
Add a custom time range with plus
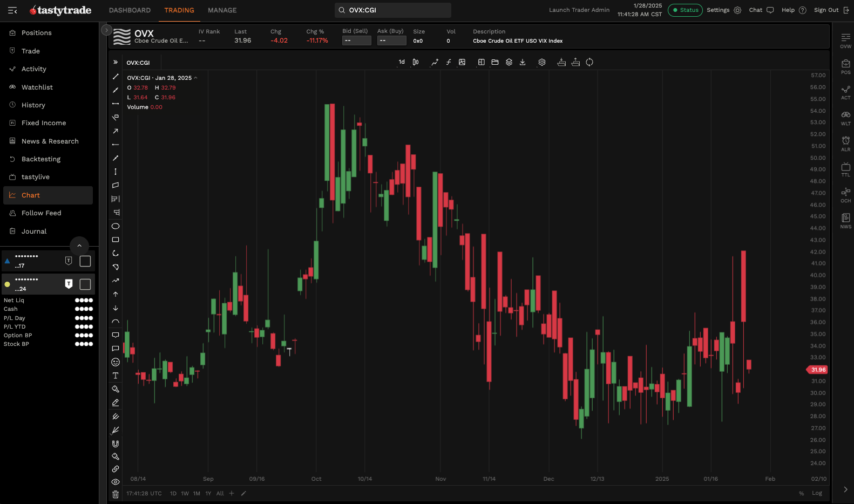[x=232, y=493]
